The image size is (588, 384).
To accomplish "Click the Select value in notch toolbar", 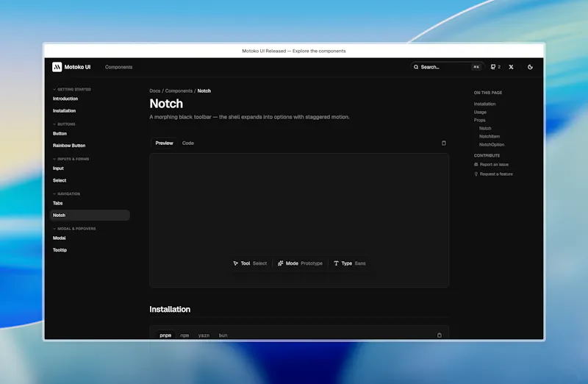I will [259, 263].
